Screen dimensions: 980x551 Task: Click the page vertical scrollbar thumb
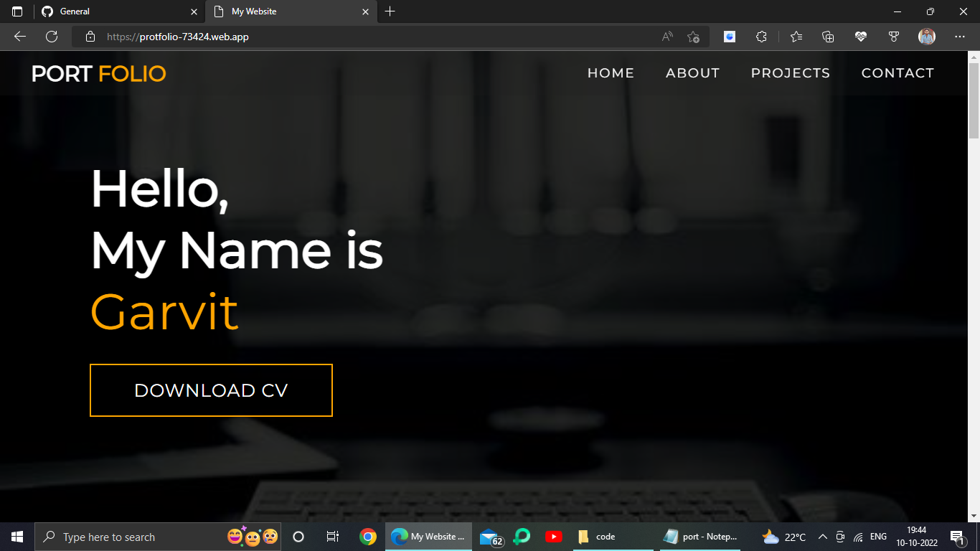[x=974, y=100]
